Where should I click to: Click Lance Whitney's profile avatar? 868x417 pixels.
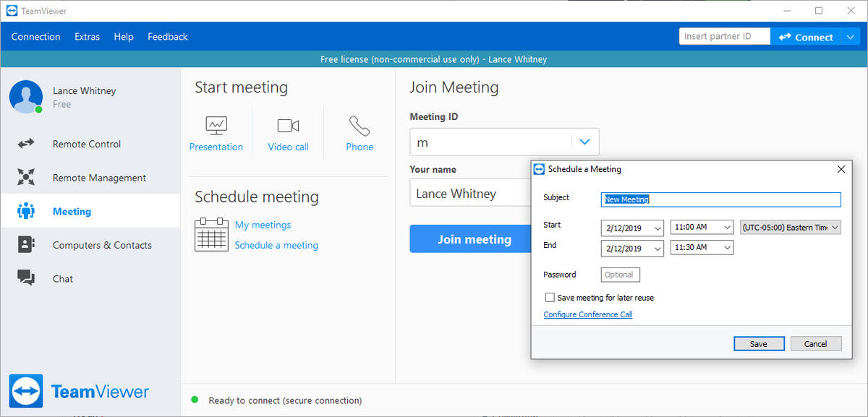[x=26, y=97]
